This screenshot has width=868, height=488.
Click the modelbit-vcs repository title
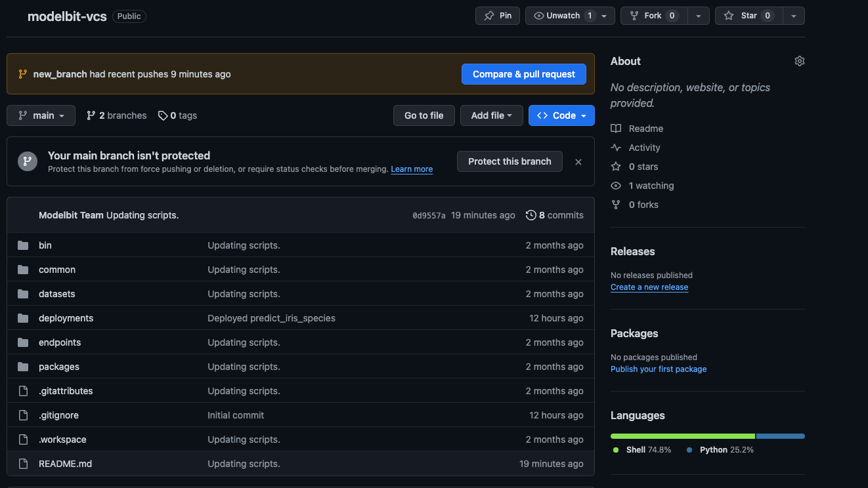(67, 16)
